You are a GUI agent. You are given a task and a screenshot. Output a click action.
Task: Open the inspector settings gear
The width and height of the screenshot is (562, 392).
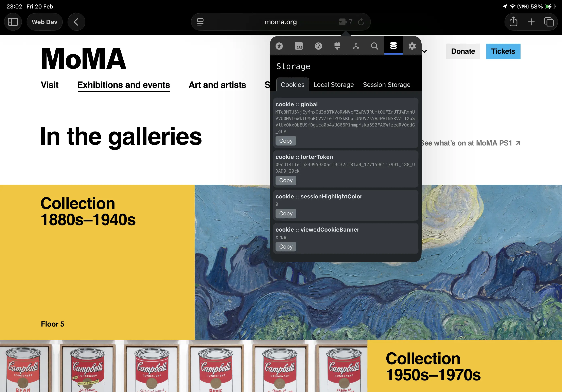pos(412,46)
